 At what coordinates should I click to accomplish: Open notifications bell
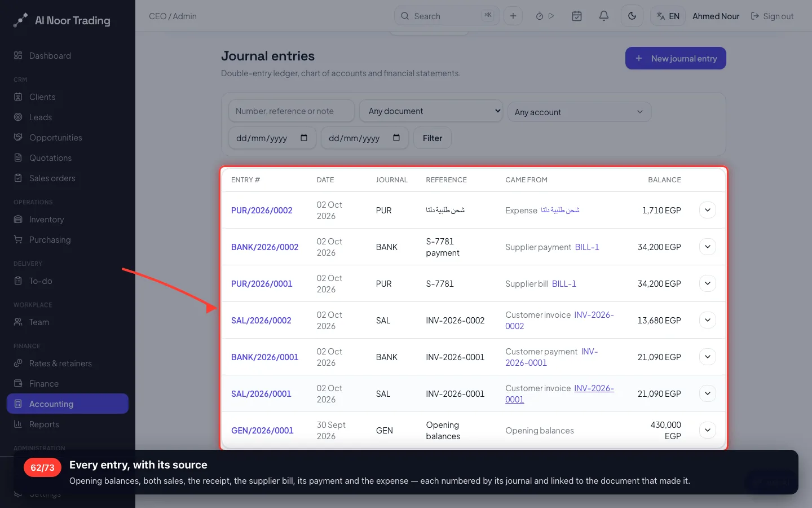click(603, 16)
